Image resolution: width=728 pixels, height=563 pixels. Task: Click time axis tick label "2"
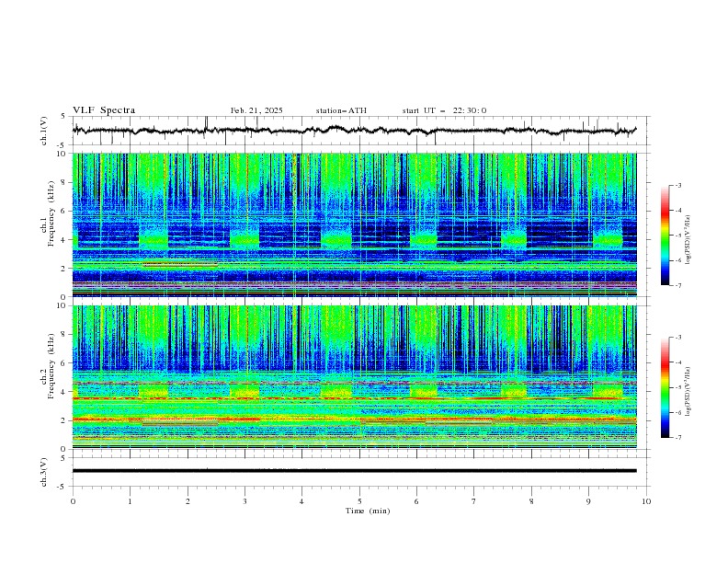click(x=188, y=501)
